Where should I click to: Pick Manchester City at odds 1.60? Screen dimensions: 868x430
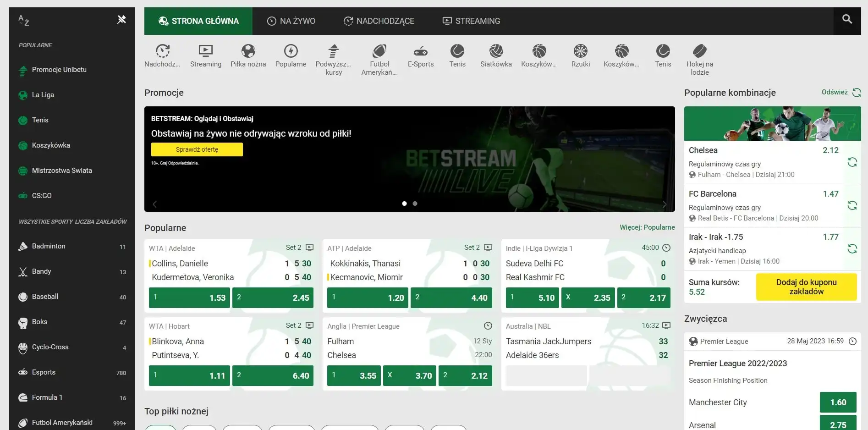coord(838,402)
